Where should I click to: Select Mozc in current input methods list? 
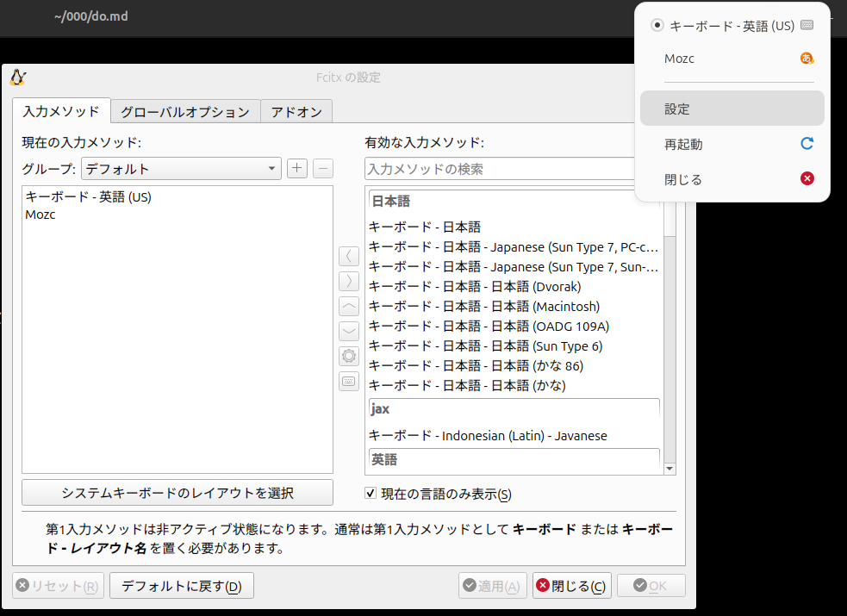(177, 215)
